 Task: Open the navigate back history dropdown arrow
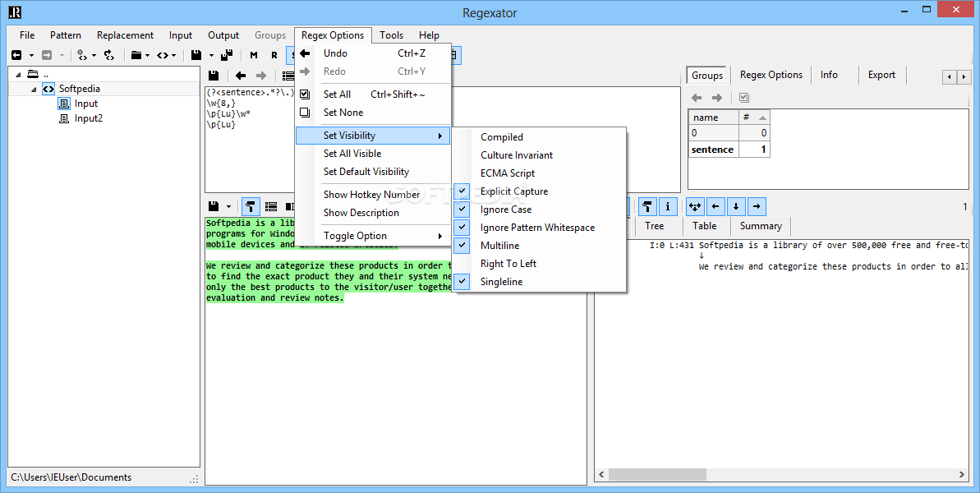(x=31, y=55)
